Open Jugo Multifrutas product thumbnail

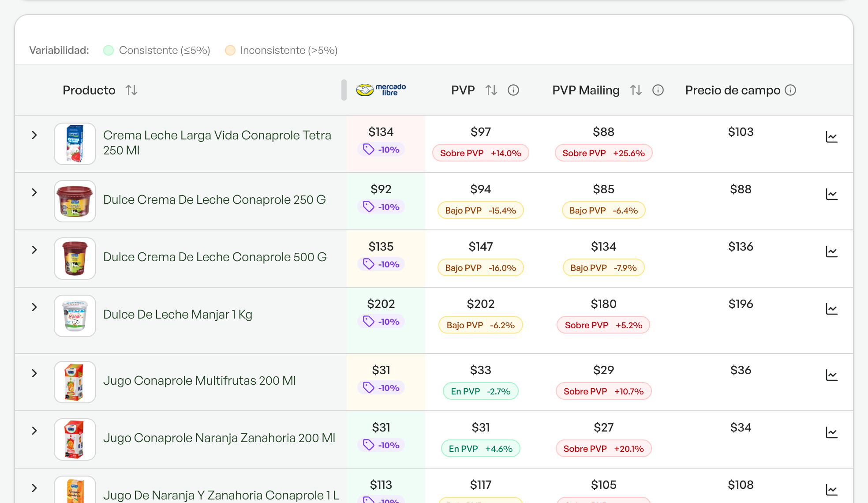pos(75,382)
